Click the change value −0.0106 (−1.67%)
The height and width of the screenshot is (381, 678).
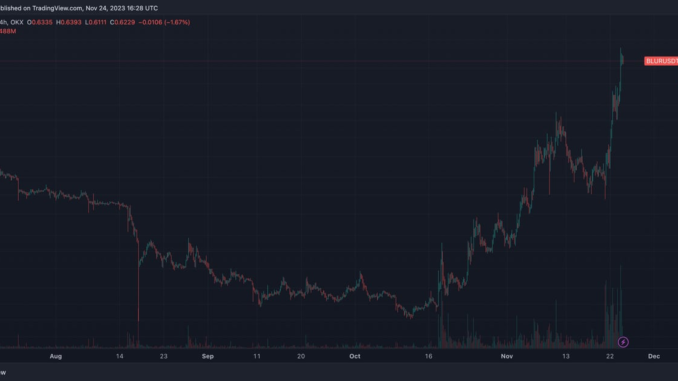[x=164, y=22]
